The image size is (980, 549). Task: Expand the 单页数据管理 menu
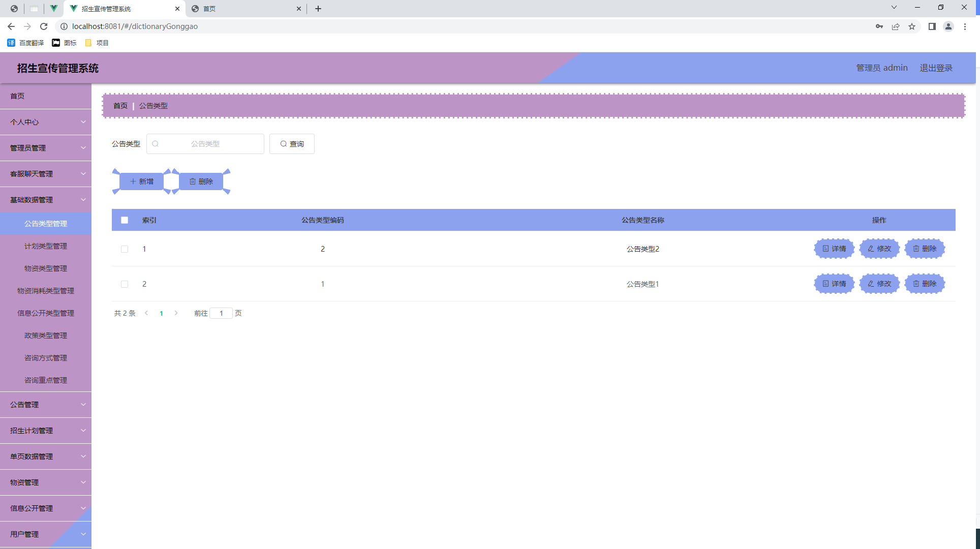(46, 456)
